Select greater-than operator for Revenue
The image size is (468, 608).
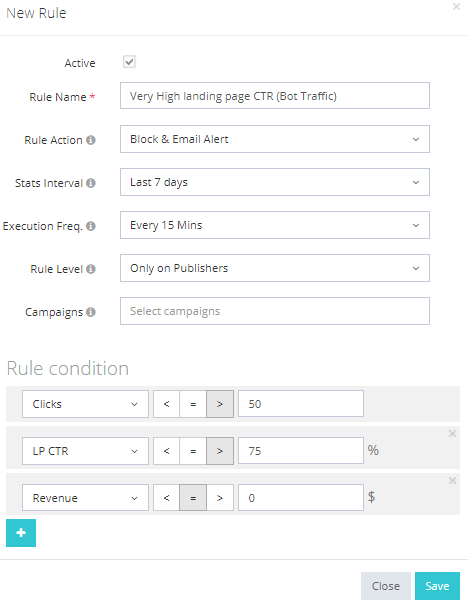click(x=220, y=498)
